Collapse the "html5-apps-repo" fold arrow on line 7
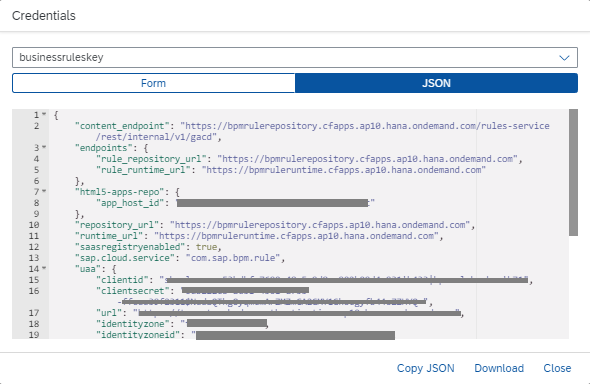This screenshot has width=594, height=384. [44, 191]
